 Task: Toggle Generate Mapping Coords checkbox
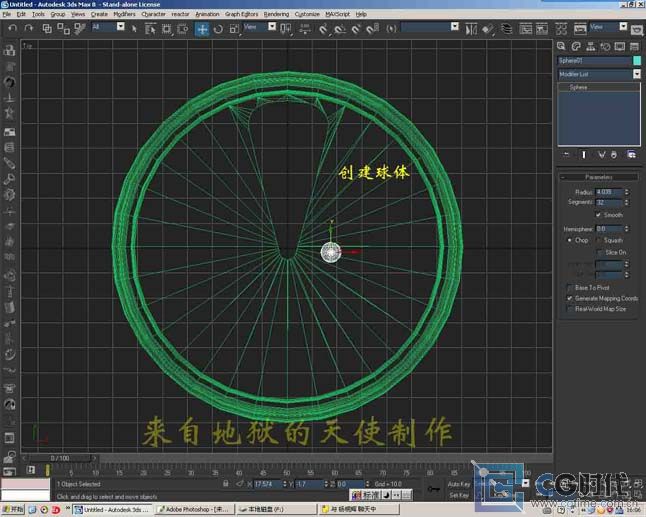pyautogui.click(x=570, y=298)
